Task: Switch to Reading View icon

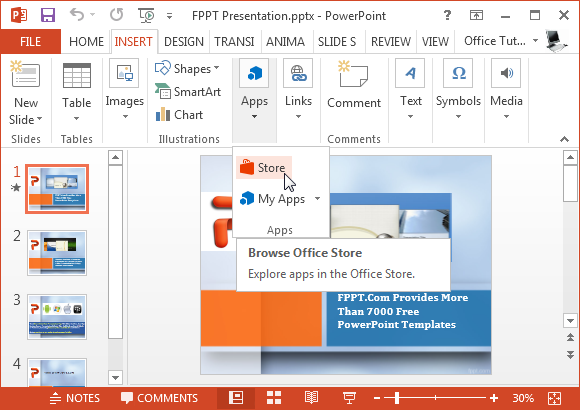Action: pos(311,398)
